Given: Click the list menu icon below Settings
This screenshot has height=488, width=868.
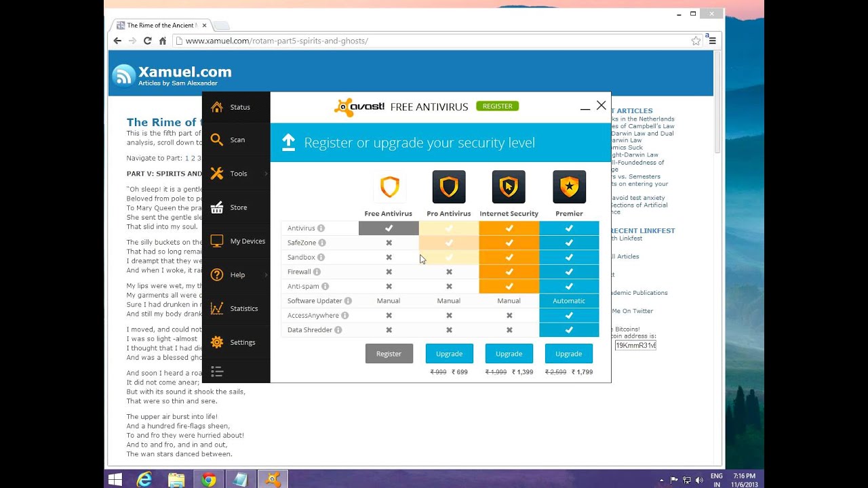Looking at the screenshot, I should (x=217, y=371).
